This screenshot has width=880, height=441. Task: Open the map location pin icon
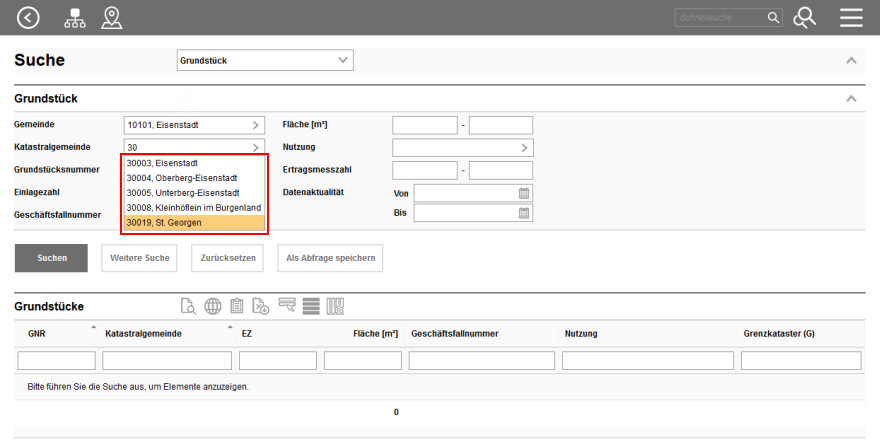(112, 17)
